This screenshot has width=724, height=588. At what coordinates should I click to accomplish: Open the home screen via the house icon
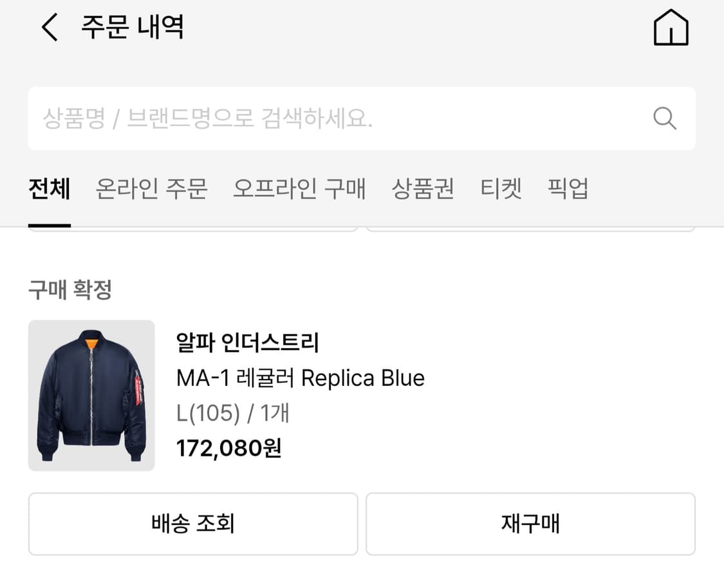671,28
